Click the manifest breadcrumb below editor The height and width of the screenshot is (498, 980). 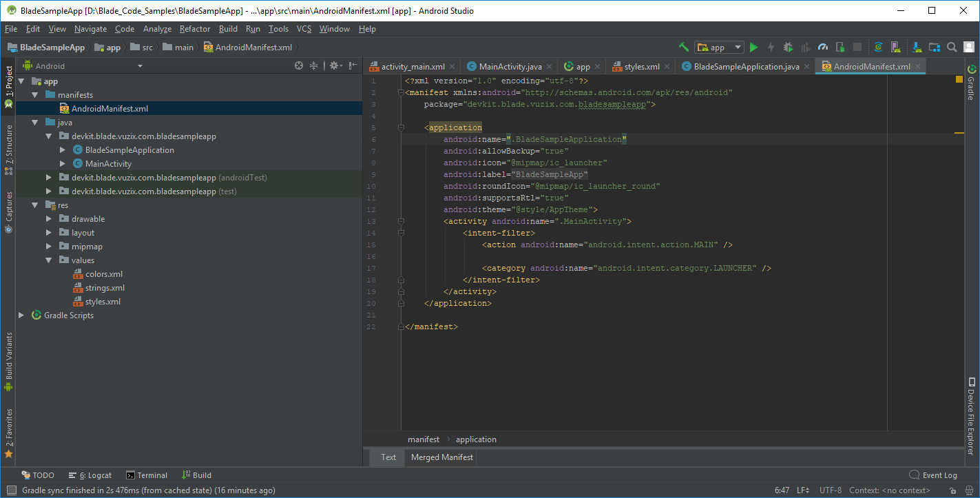coord(424,439)
